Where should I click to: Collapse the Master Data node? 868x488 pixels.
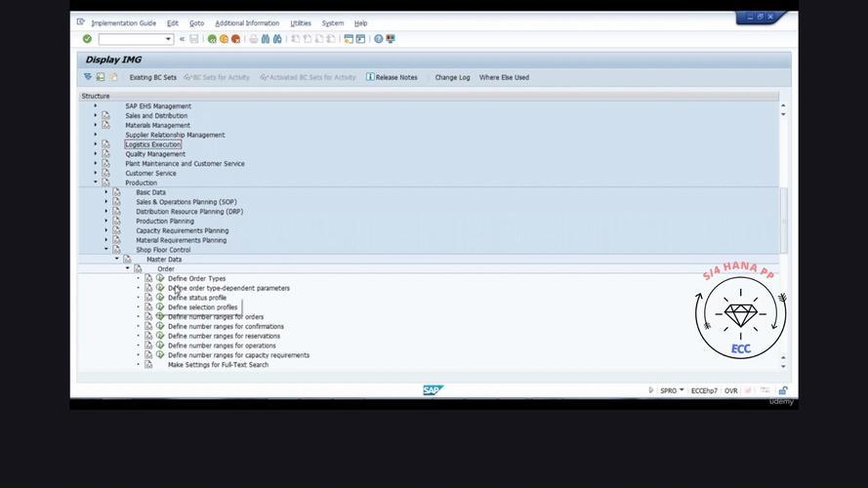coord(117,259)
